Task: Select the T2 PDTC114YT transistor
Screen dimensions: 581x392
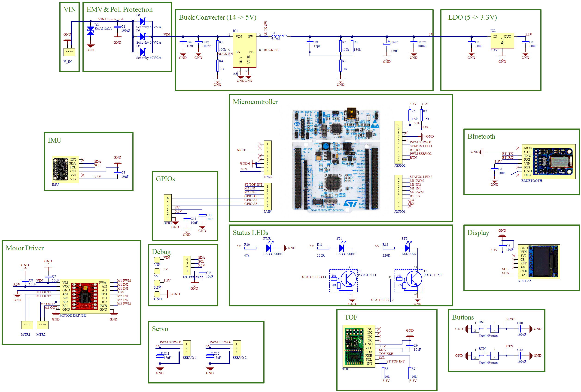Action: point(409,281)
